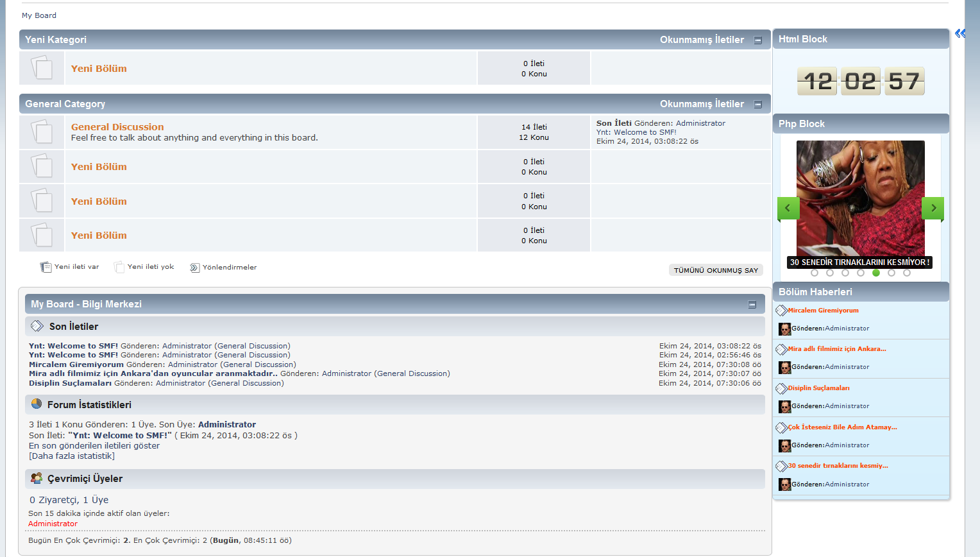The image size is (980, 557).
Task: Click the news icon beside Disiplin Suçlamaları
Action: [781, 389]
